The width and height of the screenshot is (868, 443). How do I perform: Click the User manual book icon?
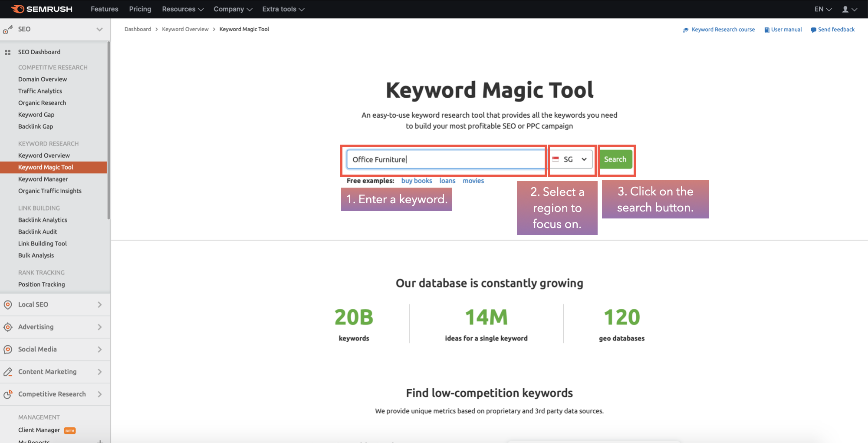[767, 30]
